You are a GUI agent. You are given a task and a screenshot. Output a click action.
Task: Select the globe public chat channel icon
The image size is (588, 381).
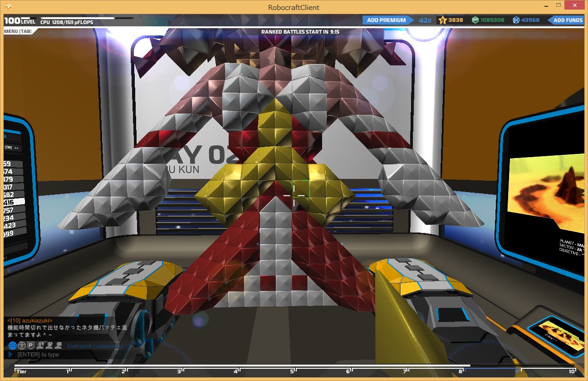pyautogui.click(x=13, y=346)
